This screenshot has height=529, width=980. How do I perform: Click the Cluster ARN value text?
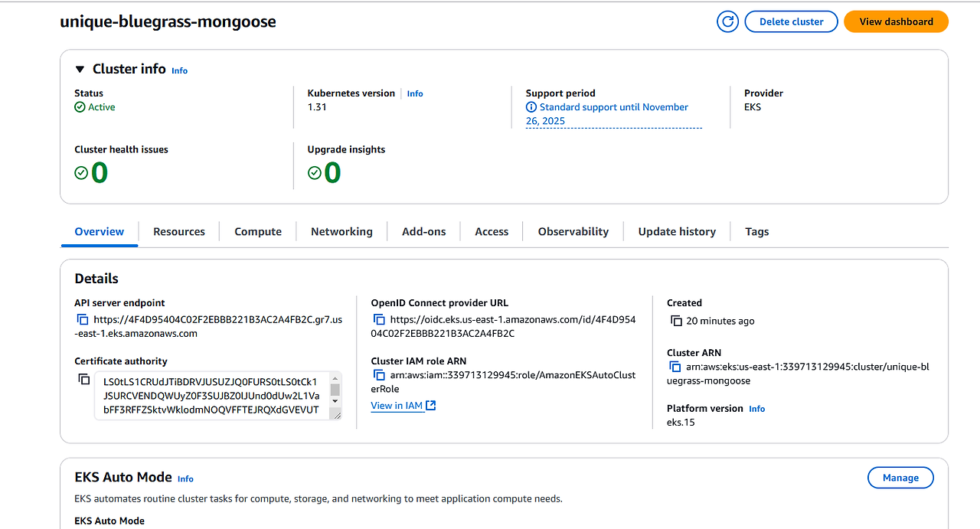798,374
